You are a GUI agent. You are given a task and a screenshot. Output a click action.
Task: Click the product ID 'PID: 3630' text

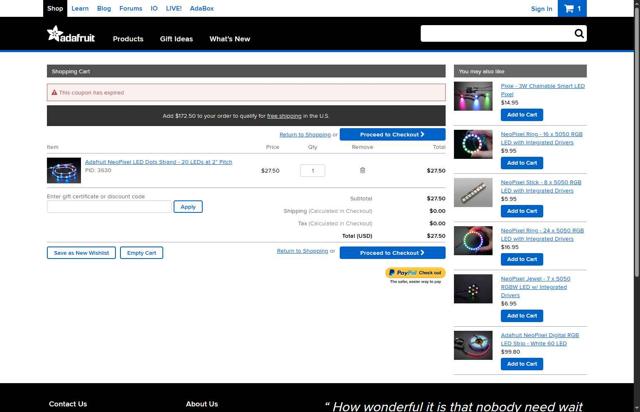click(x=98, y=170)
